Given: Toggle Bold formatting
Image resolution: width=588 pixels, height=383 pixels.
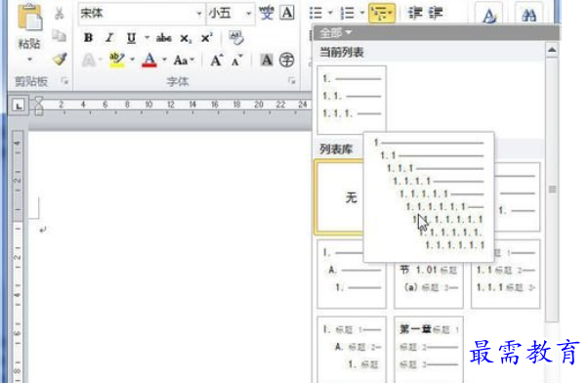Looking at the screenshot, I should 89,37.
